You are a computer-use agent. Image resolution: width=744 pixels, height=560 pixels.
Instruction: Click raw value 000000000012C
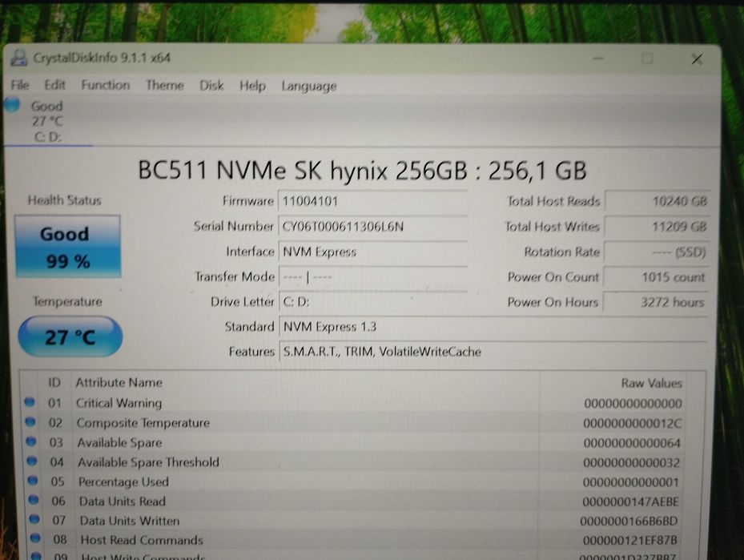(632, 423)
